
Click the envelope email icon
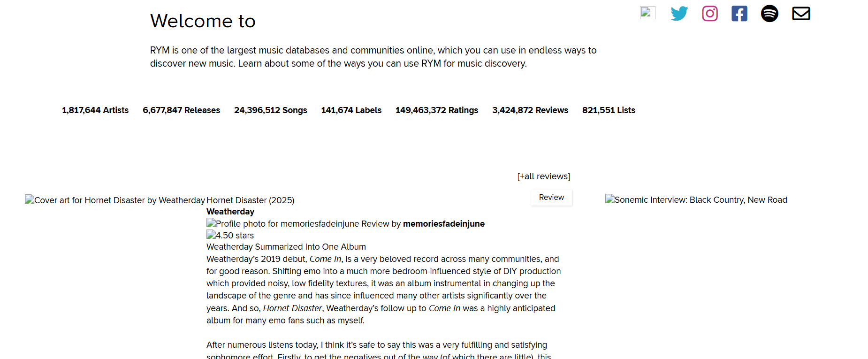pyautogui.click(x=801, y=14)
